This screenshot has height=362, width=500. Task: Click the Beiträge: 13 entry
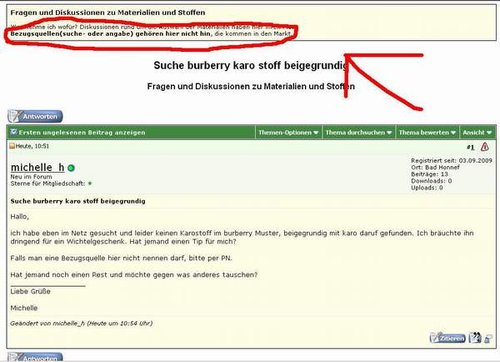(429, 174)
